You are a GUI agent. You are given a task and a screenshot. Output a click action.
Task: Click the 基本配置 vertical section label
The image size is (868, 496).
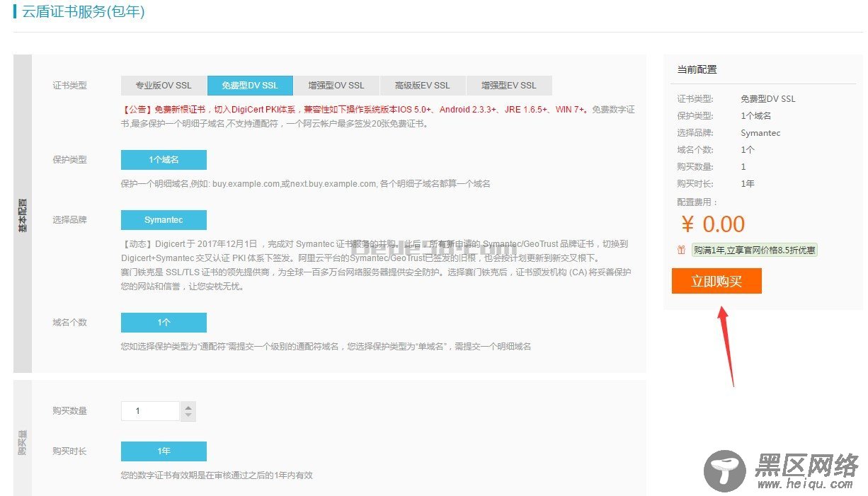(23, 215)
